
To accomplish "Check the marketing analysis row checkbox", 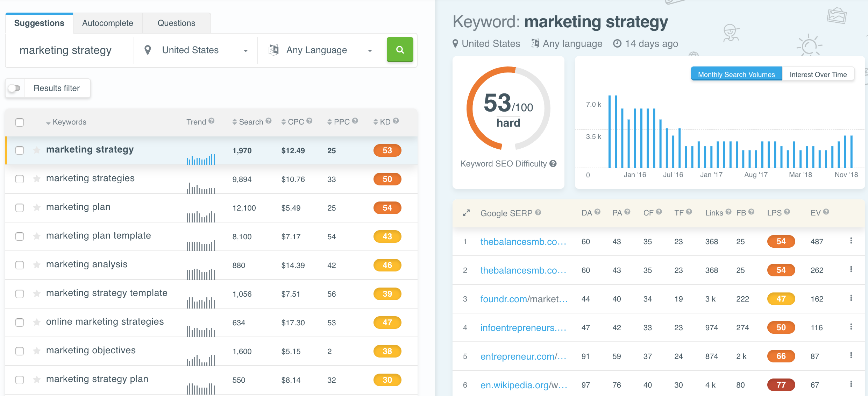I will (x=20, y=265).
